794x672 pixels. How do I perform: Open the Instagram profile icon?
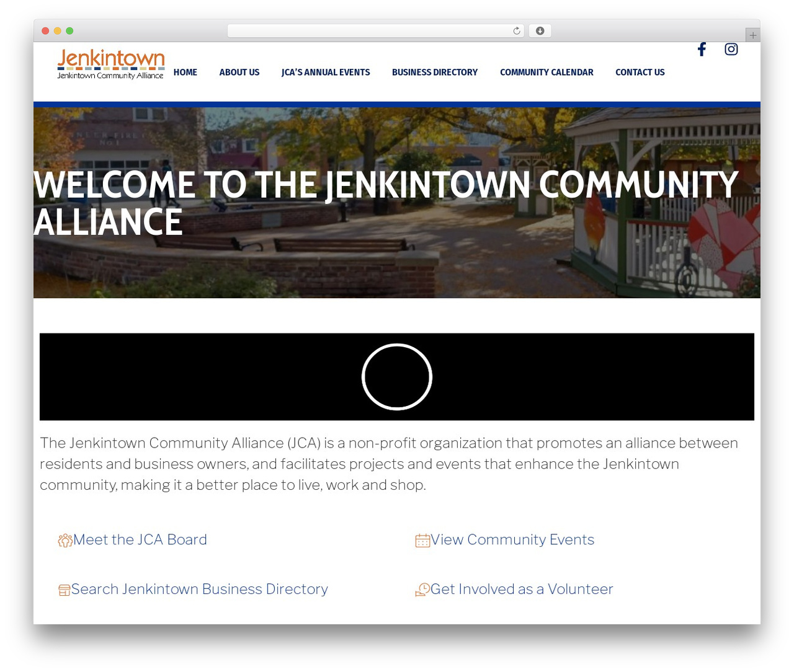pyautogui.click(x=731, y=50)
